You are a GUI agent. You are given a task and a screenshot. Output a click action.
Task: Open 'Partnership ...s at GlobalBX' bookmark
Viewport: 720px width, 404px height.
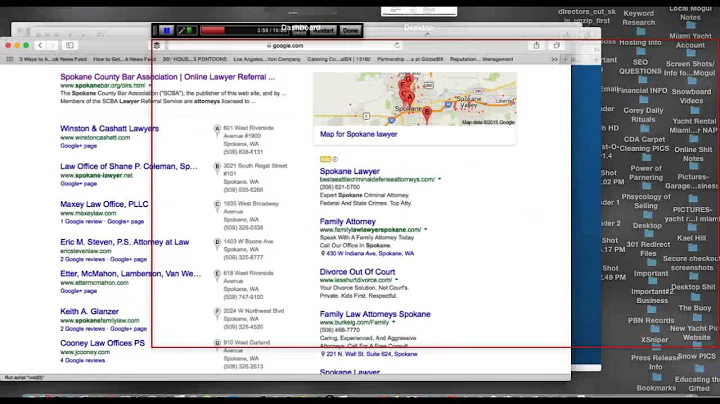tap(410, 59)
